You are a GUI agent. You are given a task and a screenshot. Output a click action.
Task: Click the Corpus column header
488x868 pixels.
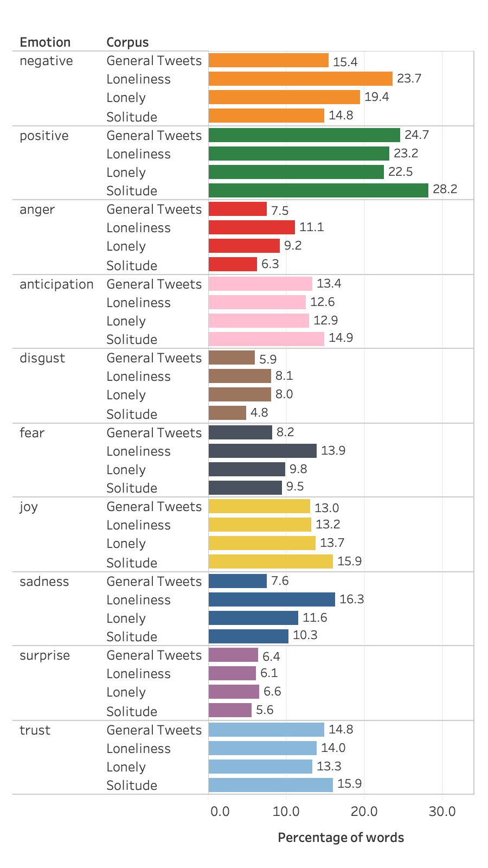pyautogui.click(x=127, y=42)
